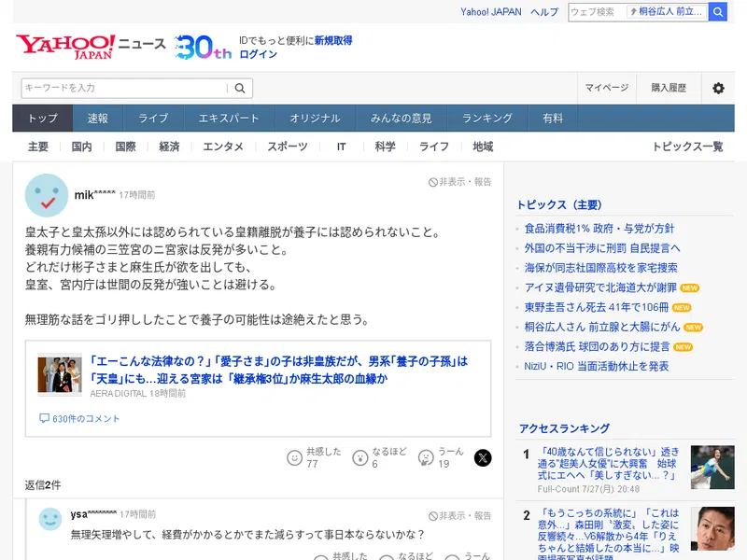Click the ウェブ検索 input field
This screenshot has height=560, width=747.
[598, 11]
